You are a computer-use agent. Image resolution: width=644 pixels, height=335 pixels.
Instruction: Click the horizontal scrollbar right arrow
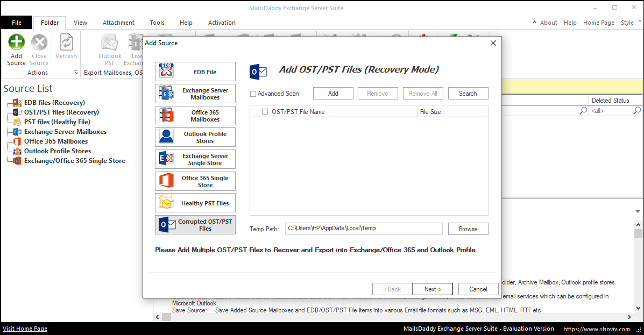(629, 317)
